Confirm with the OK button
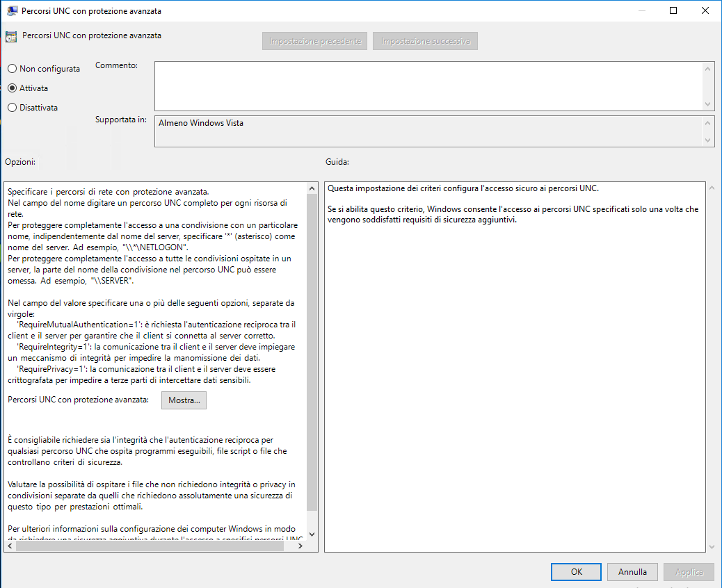The width and height of the screenshot is (722, 588). 576,572
